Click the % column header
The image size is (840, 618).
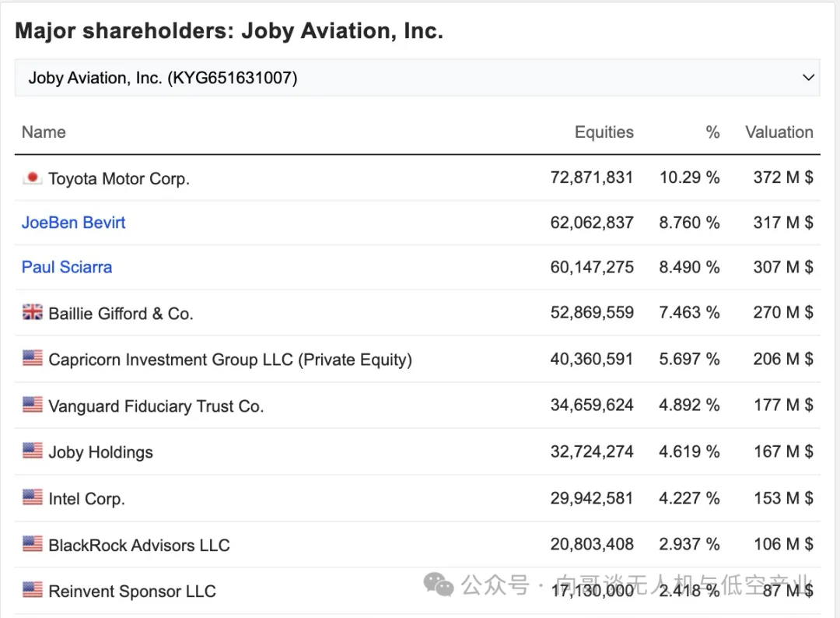tap(712, 132)
